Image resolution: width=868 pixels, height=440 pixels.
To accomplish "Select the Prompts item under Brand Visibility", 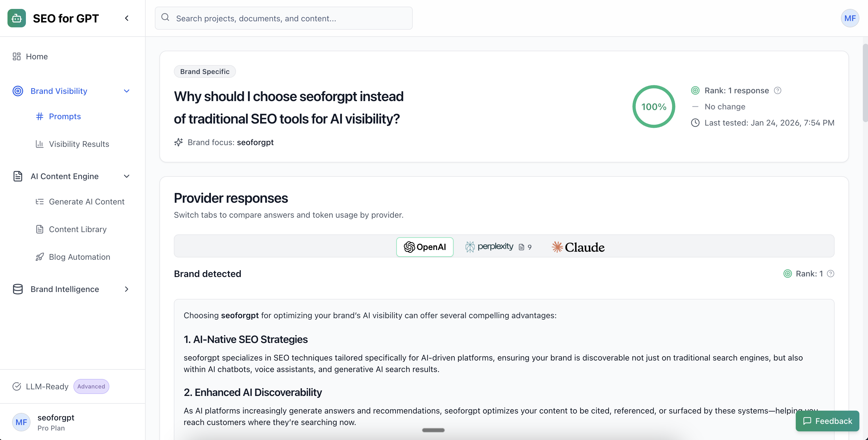I will 65,116.
